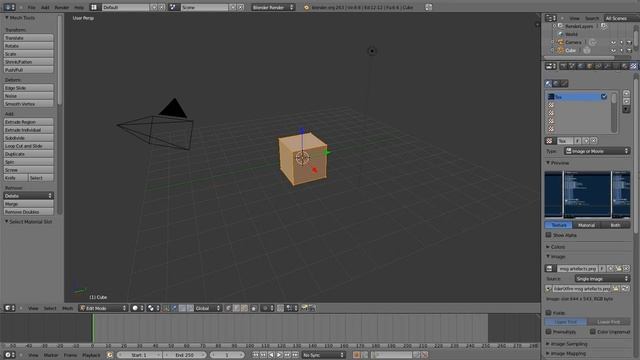Open Source Single Image dropdown
The width and height of the screenshot is (640, 360).
(x=602, y=279)
